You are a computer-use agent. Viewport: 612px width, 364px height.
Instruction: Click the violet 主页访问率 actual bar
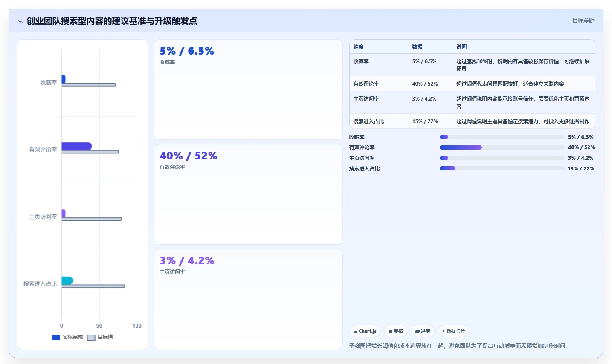[x=64, y=214]
